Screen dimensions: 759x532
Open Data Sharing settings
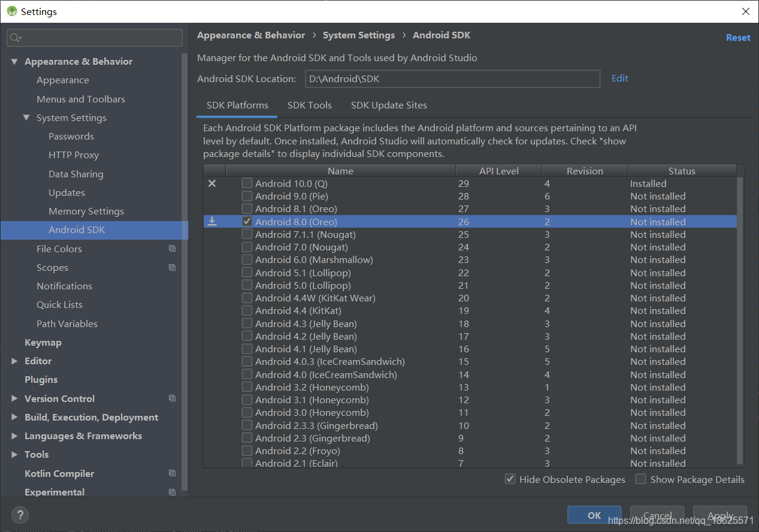point(76,174)
